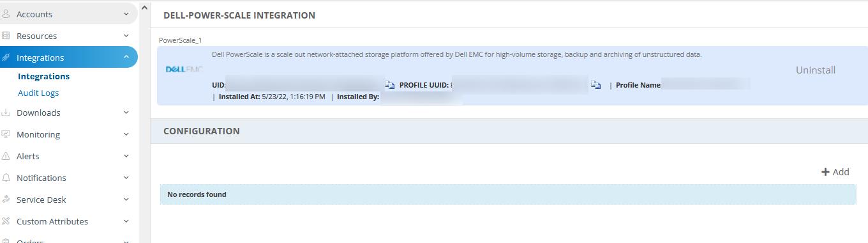Click the Resources icon in sidebar

(6, 36)
